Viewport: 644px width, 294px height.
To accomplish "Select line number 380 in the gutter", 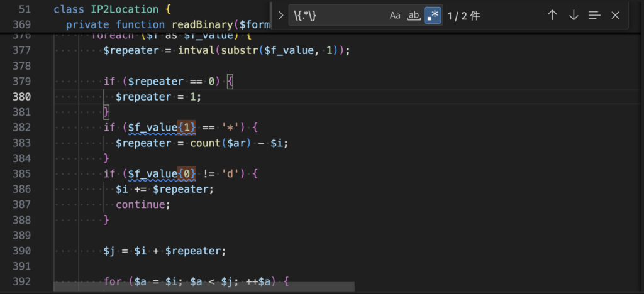I will pyautogui.click(x=22, y=97).
